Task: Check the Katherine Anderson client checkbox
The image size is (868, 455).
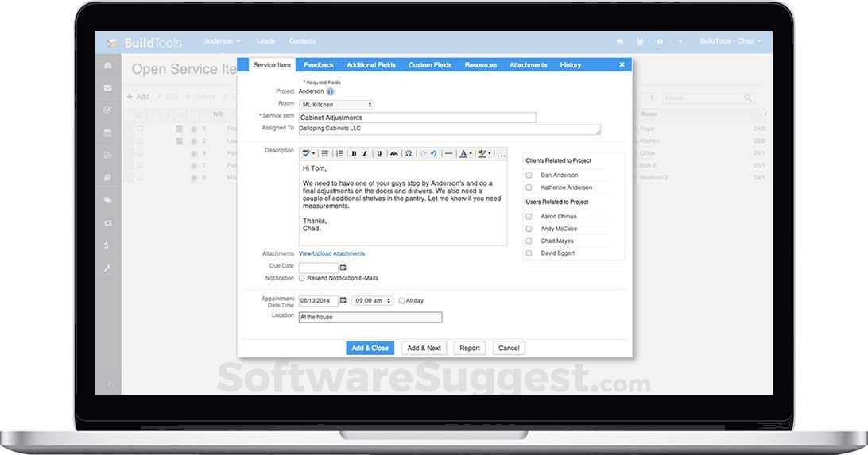Action: coord(529,187)
